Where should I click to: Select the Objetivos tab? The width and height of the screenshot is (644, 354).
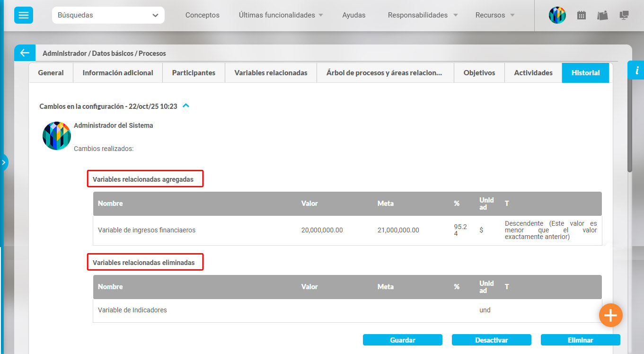coord(479,72)
